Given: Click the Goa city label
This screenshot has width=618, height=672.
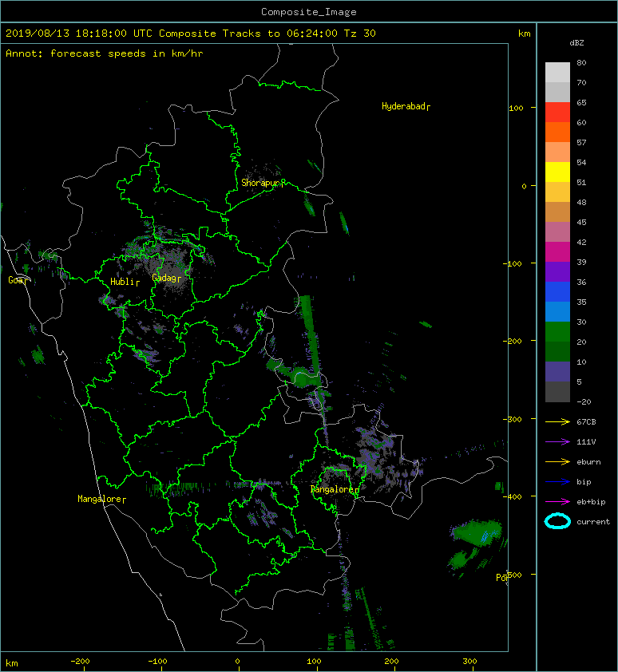Looking at the screenshot, I should 16,280.
